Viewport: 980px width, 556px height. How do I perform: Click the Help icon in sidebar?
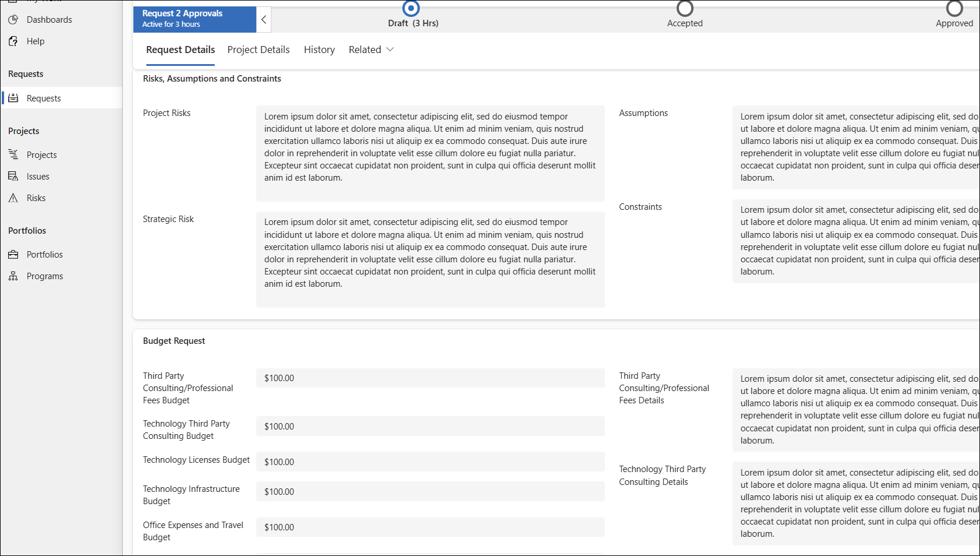coord(13,41)
